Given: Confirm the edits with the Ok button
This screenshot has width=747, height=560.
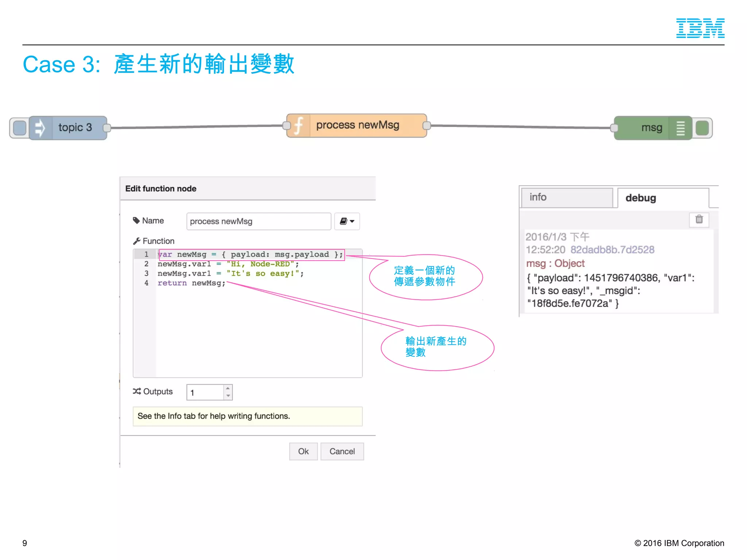Looking at the screenshot, I should point(303,451).
